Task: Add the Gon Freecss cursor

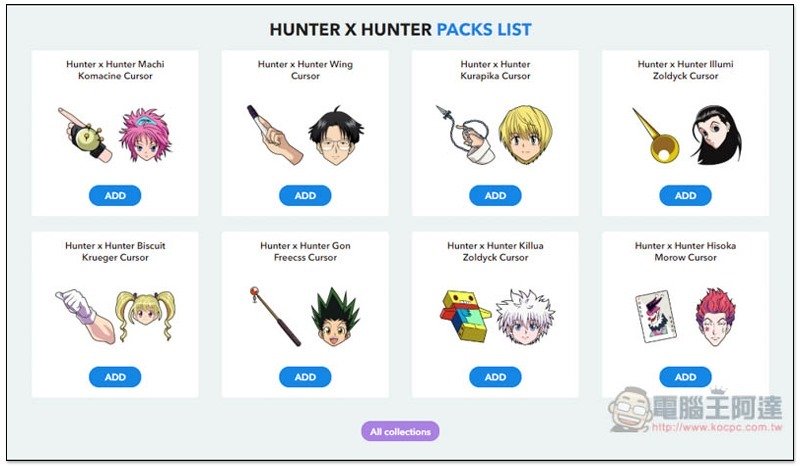Action: click(x=305, y=377)
